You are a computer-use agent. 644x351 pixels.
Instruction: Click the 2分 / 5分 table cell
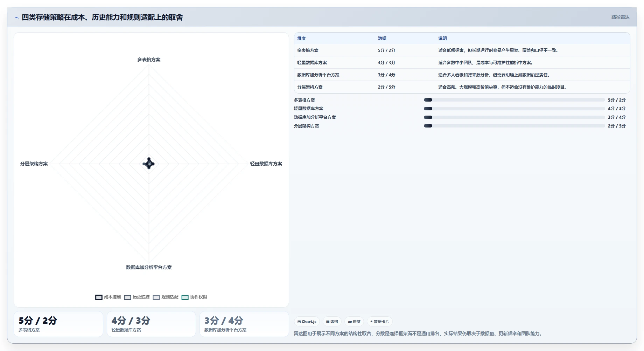pos(386,87)
